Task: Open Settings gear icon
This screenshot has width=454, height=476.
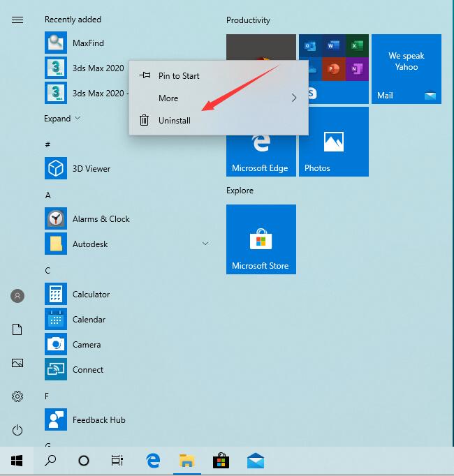Action: pos(17,396)
